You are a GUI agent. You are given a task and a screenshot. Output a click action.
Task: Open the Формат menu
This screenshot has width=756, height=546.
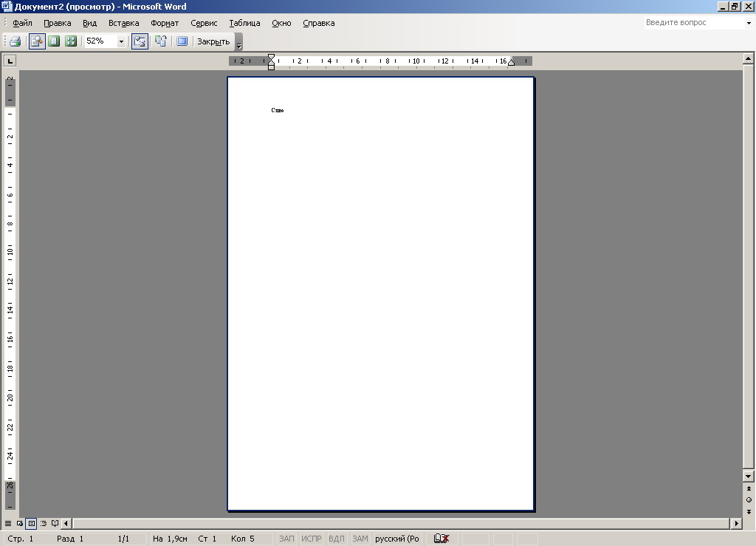pos(165,23)
